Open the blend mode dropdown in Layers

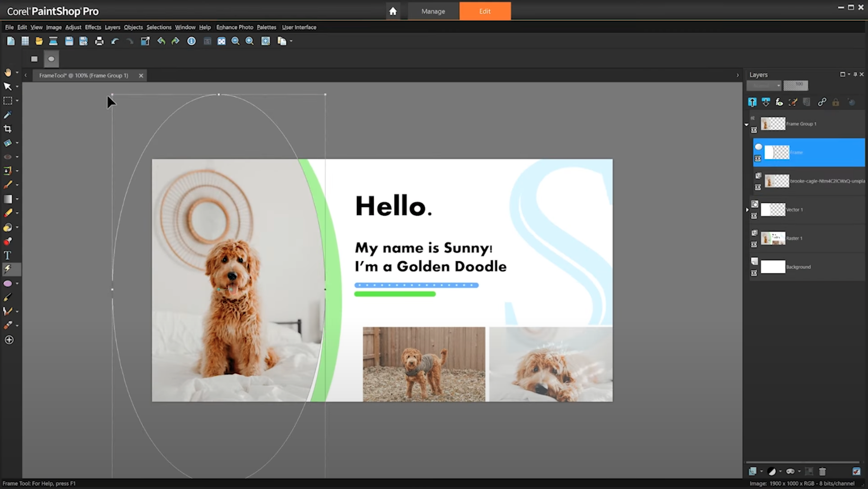(764, 85)
